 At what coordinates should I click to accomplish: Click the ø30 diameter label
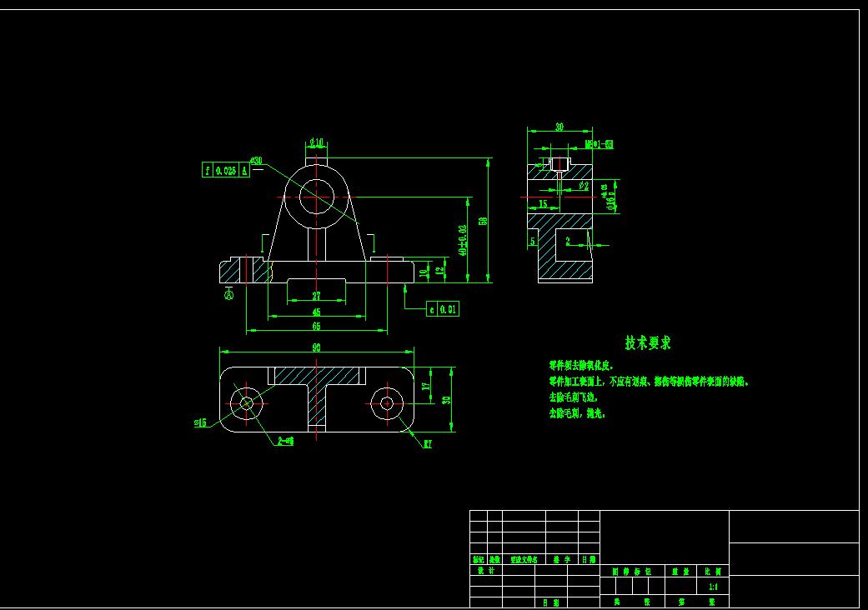pos(256,161)
